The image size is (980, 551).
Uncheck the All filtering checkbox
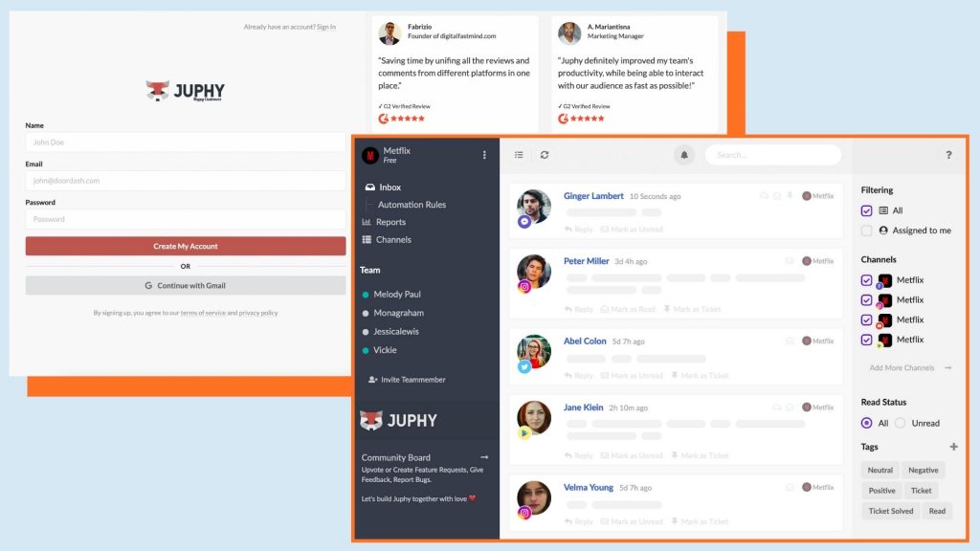(x=866, y=210)
